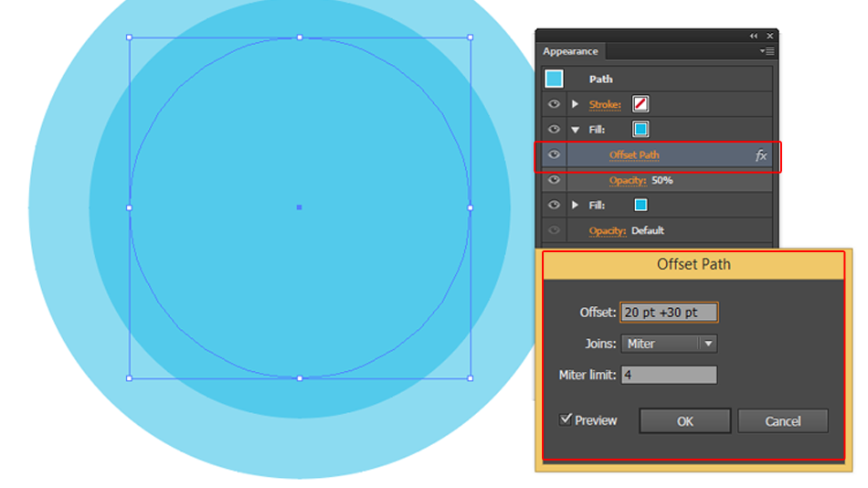
Task: Click the Path label text
Action: (x=600, y=80)
